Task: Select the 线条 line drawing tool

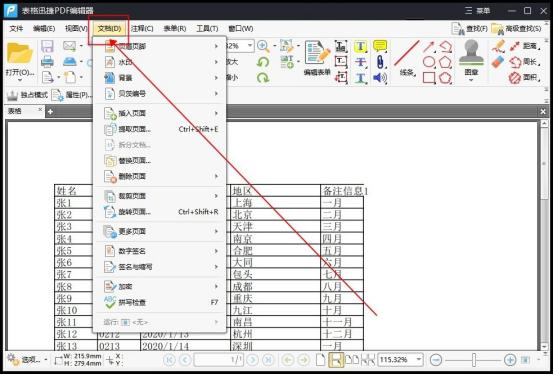Action: point(407,58)
